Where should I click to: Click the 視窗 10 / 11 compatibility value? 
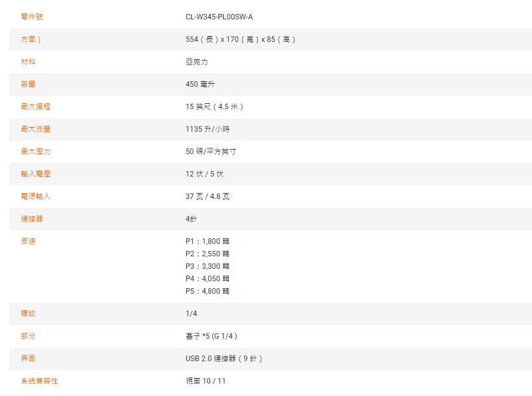pos(206,381)
